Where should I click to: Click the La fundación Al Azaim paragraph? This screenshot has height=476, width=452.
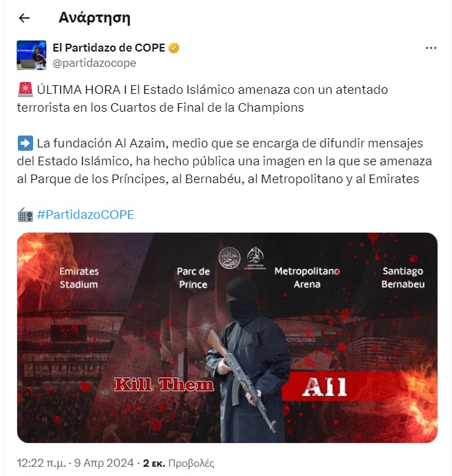(224, 161)
